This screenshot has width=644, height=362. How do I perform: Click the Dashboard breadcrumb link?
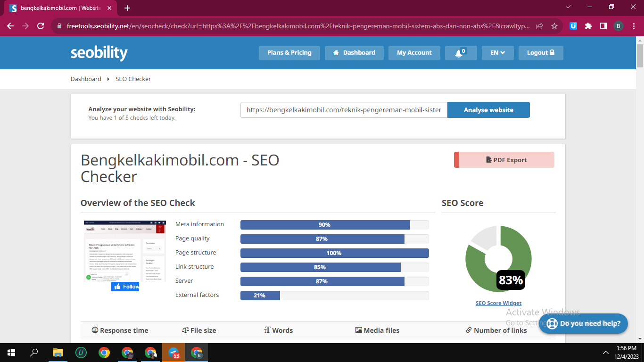pyautogui.click(x=86, y=79)
